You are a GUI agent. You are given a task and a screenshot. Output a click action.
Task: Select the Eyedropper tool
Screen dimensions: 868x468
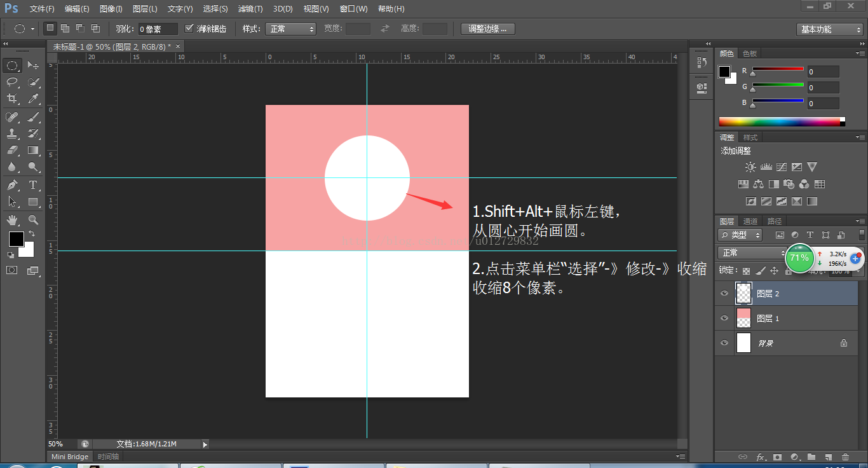[33, 99]
